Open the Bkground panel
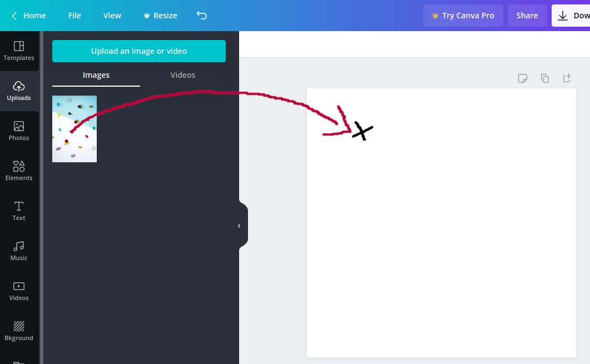The width and height of the screenshot is (590, 364). pos(19,330)
